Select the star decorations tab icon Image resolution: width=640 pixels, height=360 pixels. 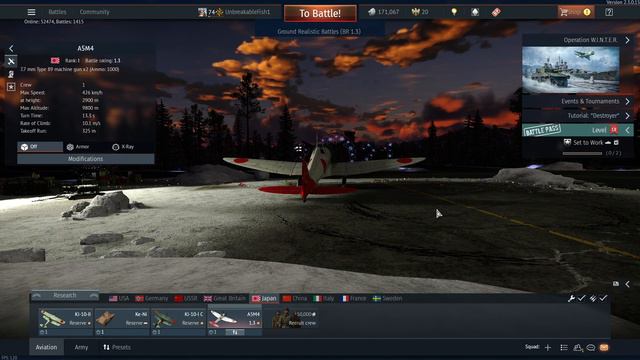[x=11, y=86]
